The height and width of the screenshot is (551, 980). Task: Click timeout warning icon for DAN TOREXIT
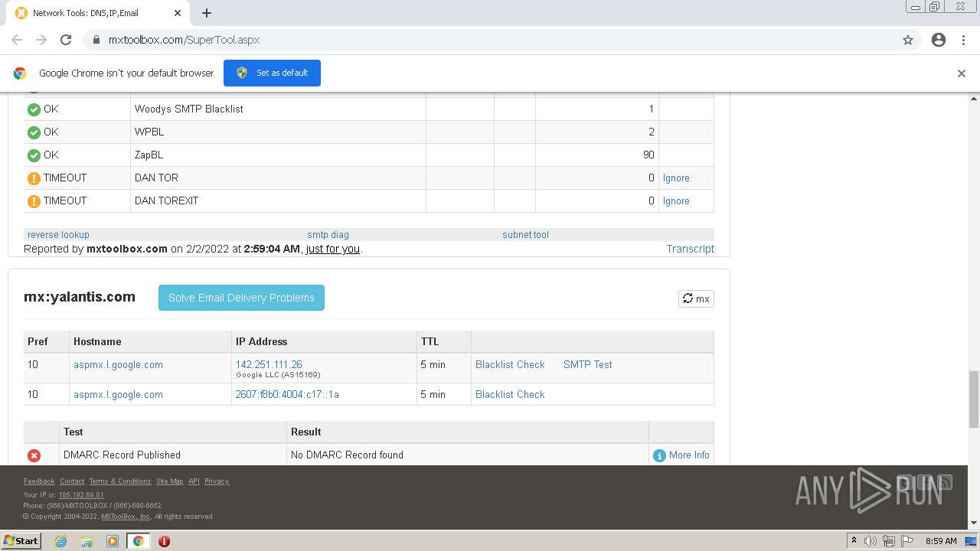[34, 201]
